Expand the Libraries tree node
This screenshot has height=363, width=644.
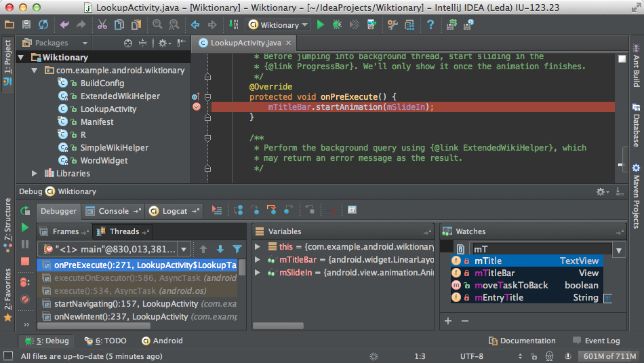(35, 174)
